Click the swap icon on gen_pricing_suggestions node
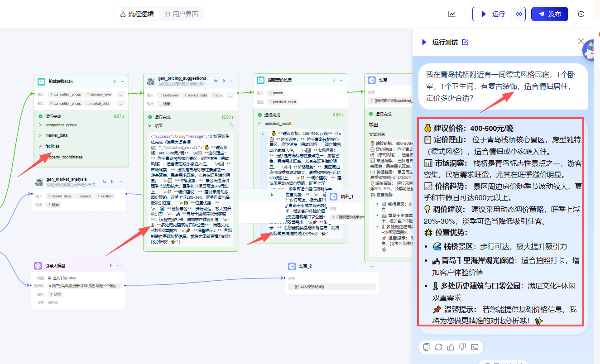 coord(216,81)
